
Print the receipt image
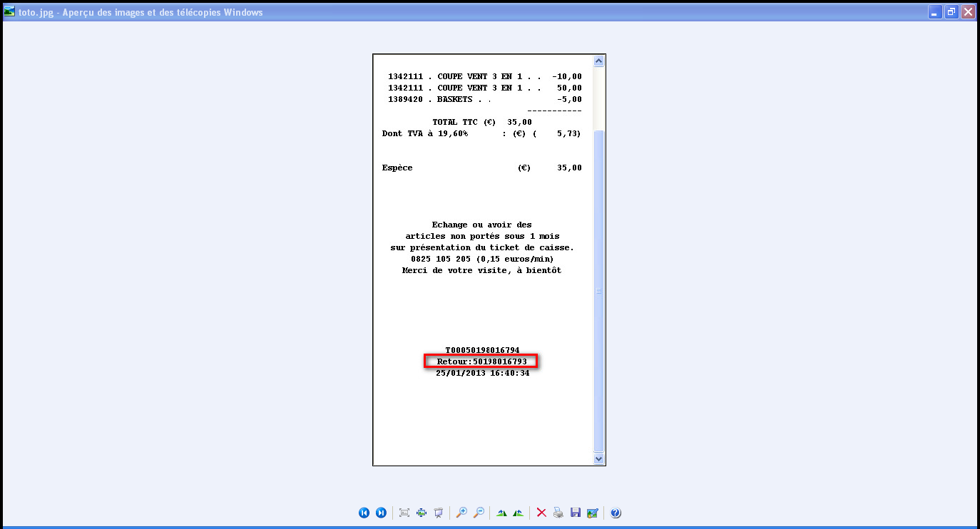558,513
